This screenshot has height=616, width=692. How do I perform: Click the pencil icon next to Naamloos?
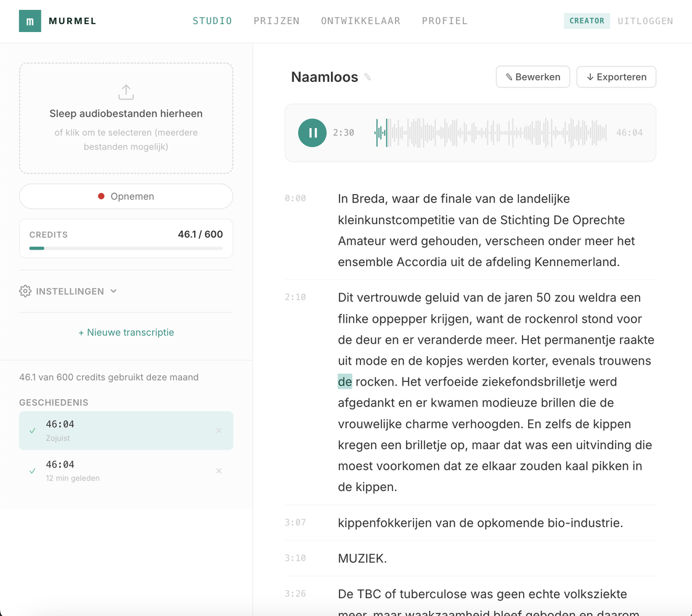[x=367, y=76]
